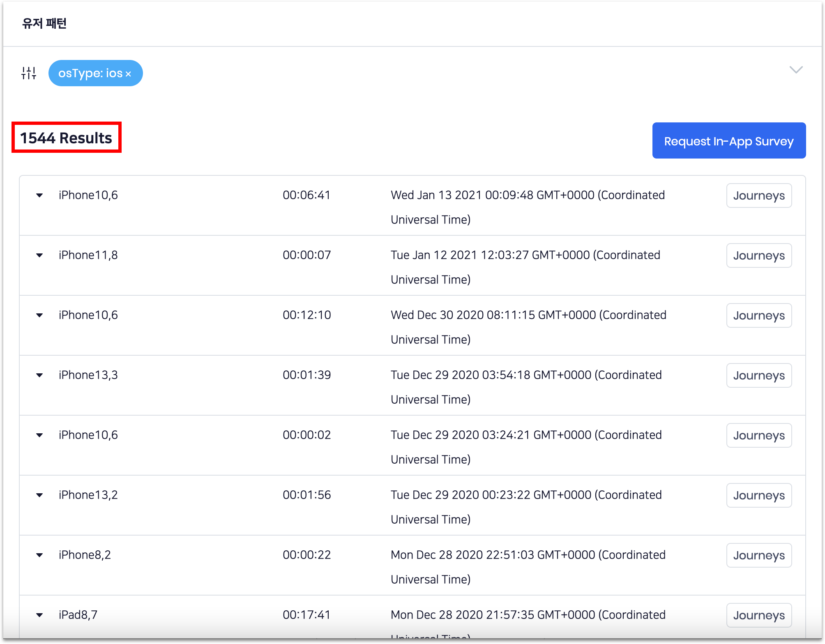Expand the filter panel chevron

(x=796, y=70)
